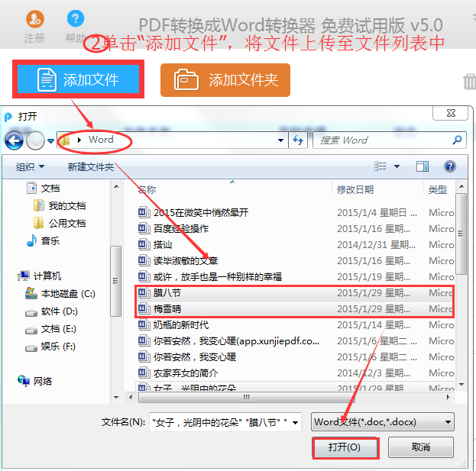Open 软件 (D:) drive
The height and width of the screenshot is (471, 476).
coord(51,311)
